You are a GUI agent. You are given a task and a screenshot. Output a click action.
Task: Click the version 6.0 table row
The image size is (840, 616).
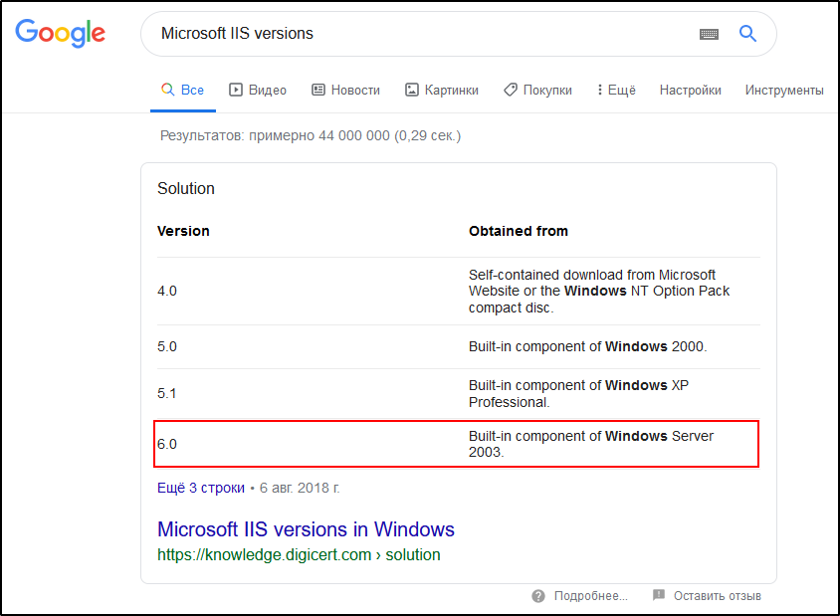click(x=457, y=444)
